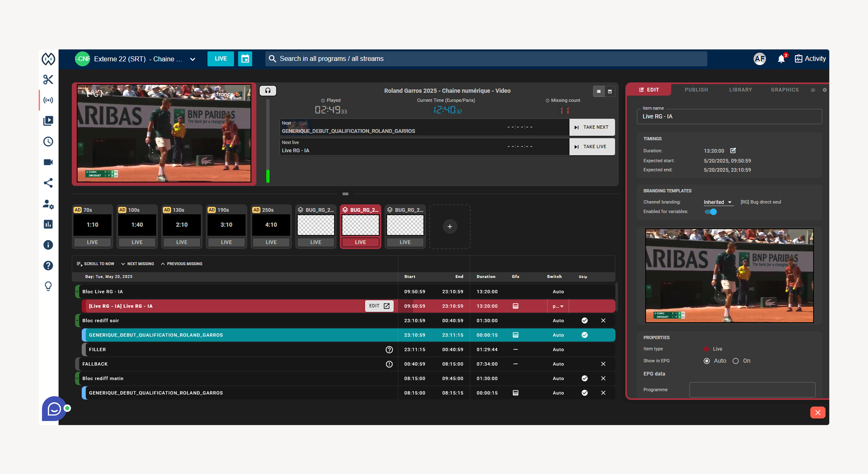Select Auto for Show in EPG
Viewport: 868px width, 474px height.
[707, 361]
